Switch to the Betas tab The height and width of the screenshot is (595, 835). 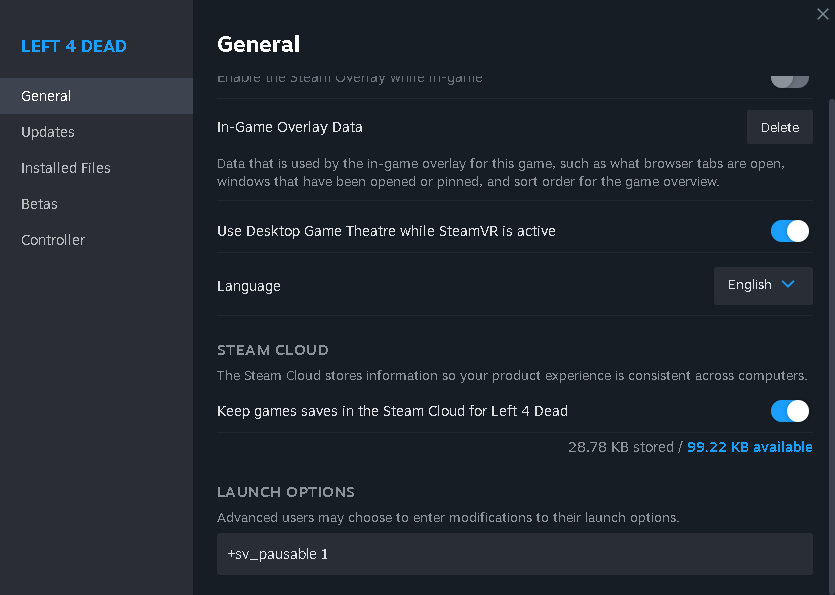pyautogui.click(x=40, y=204)
